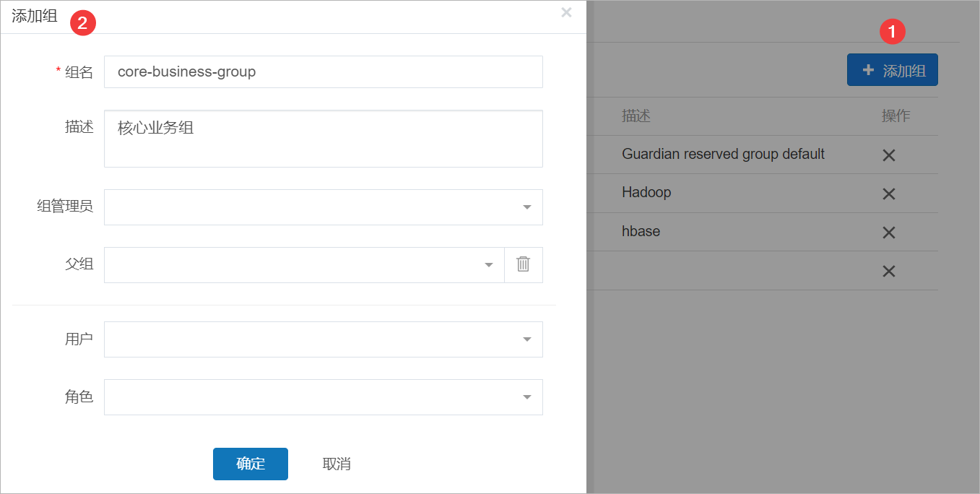Delete the hbase group row
The height and width of the screenshot is (494, 980).
click(889, 233)
